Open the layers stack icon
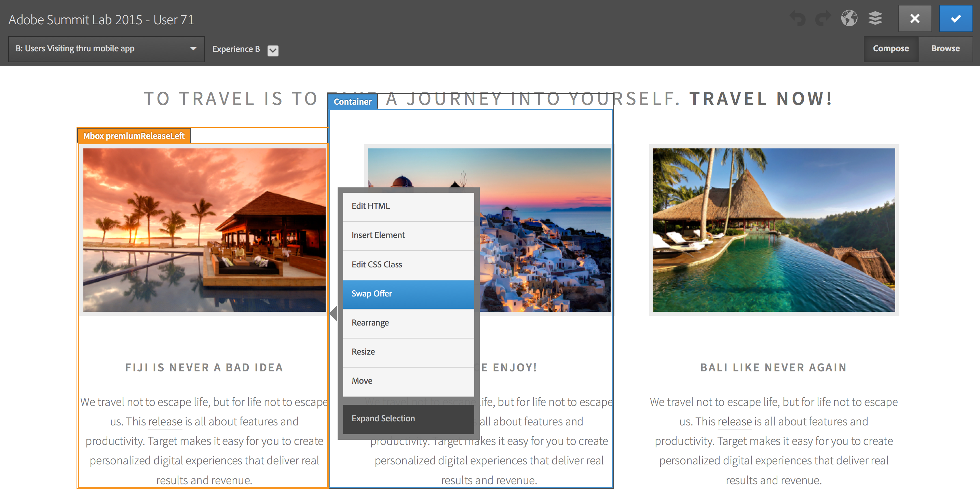The image size is (980, 502). coord(875,18)
